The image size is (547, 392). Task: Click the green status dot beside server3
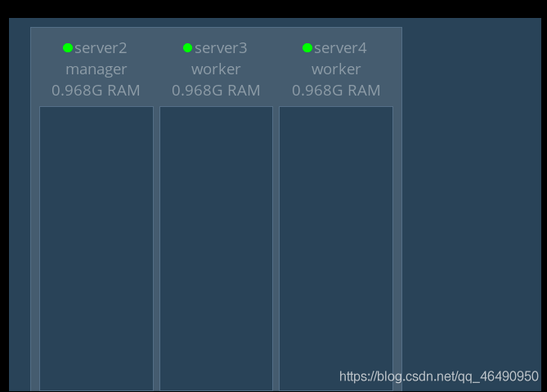click(188, 47)
